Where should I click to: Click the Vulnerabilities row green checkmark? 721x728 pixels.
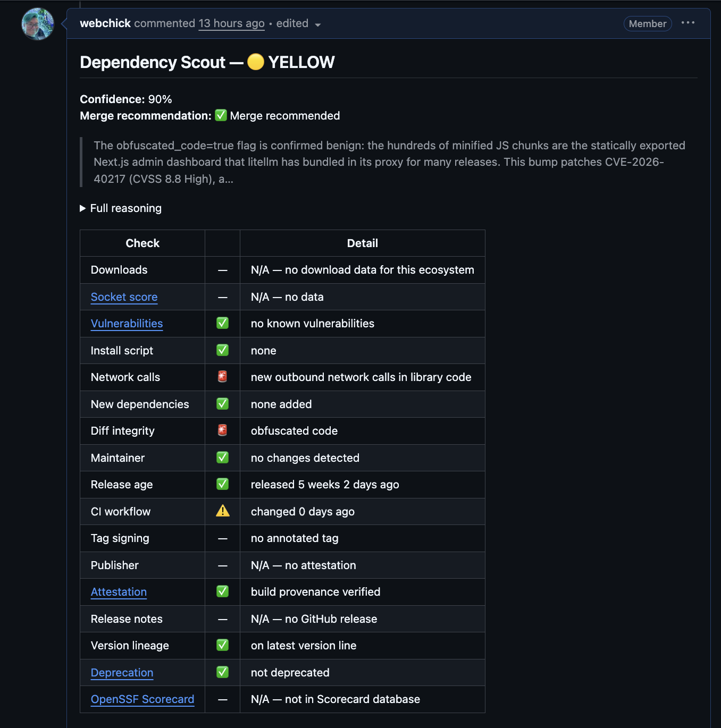[223, 323]
